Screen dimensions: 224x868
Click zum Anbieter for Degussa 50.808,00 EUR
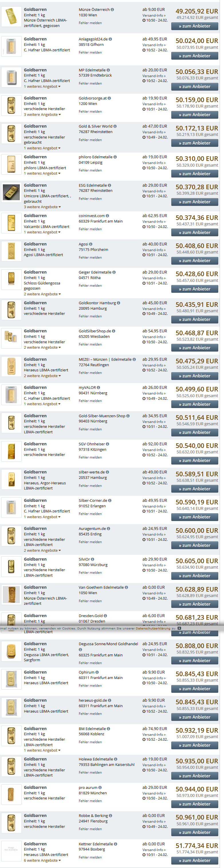coord(194,661)
